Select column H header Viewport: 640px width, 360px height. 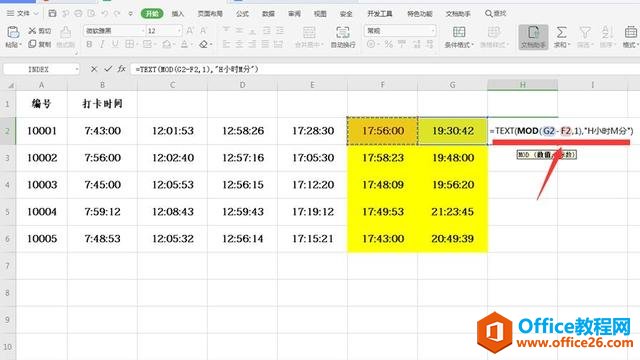(522, 85)
